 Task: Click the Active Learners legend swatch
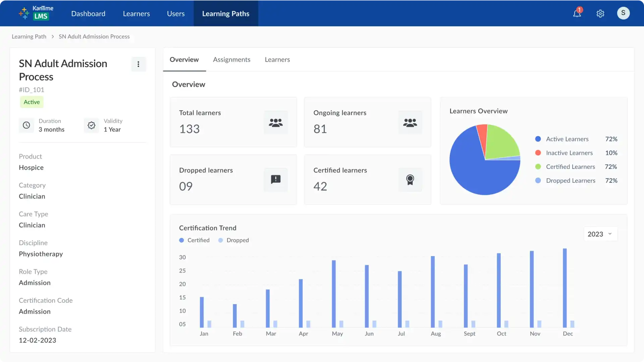pyautogui.click(x=538, y=139)
